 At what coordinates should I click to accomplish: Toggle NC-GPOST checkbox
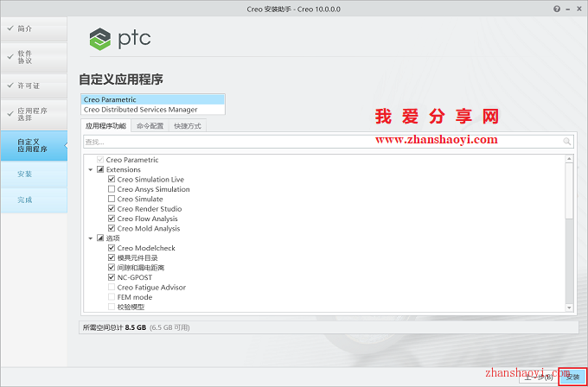(x=112, y=277)
